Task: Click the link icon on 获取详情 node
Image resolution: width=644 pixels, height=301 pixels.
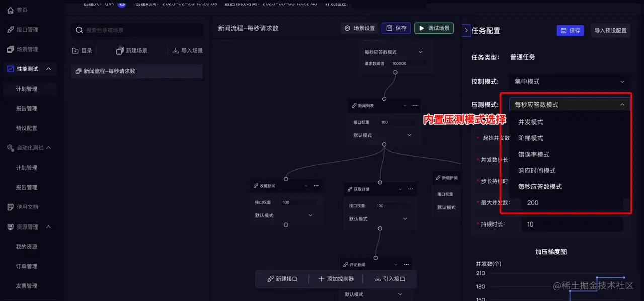Action: tap(350, 189)
